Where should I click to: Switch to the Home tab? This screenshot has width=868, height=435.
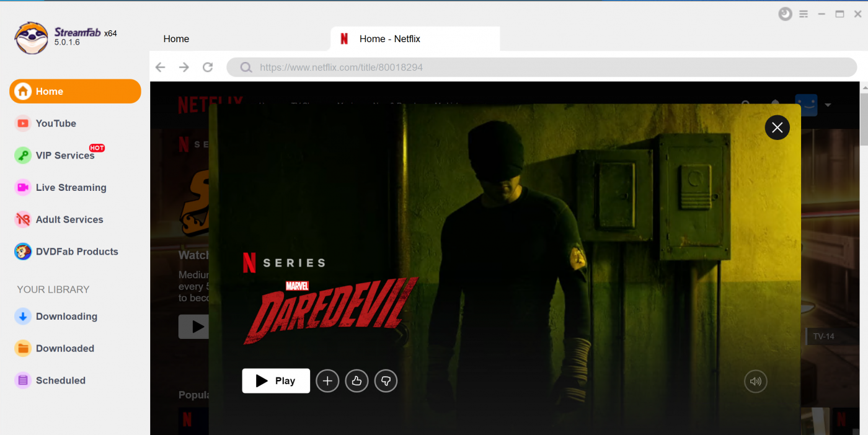coord(176,38)
